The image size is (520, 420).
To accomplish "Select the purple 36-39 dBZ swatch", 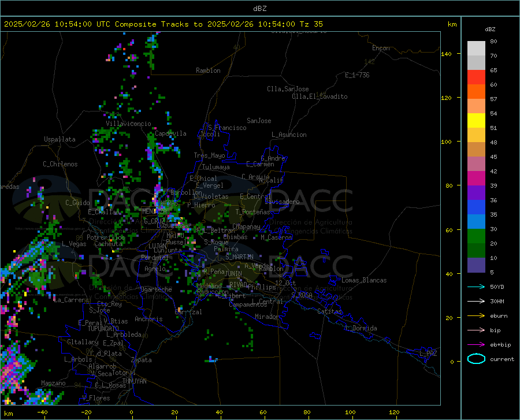I will (476, 193).
